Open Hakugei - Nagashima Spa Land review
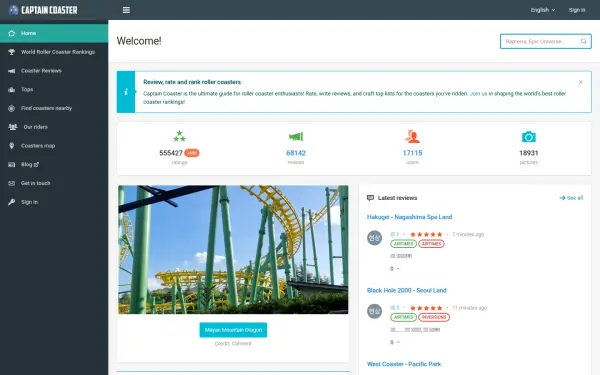 (409, 217)
